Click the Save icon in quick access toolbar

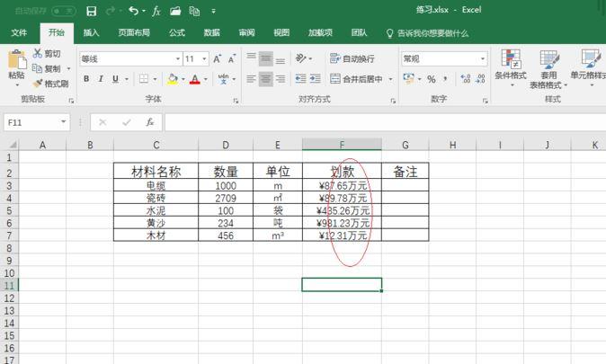point(91,11)
